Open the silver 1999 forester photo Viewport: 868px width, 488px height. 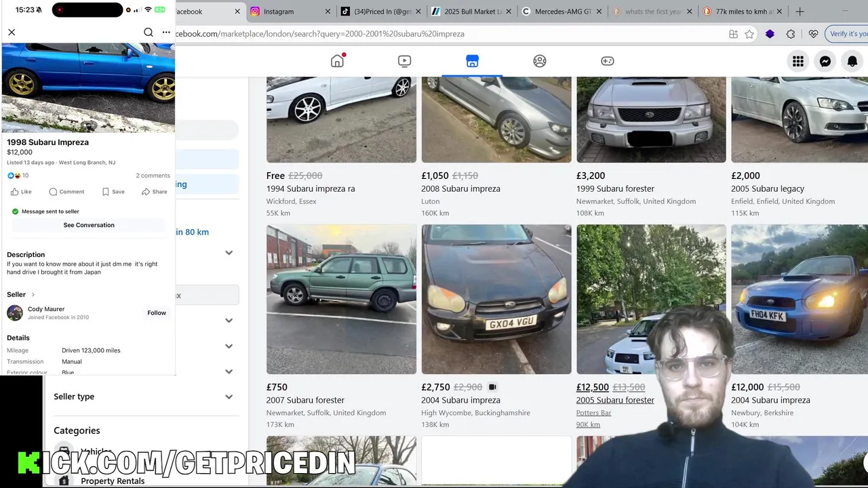coord(651,119)
